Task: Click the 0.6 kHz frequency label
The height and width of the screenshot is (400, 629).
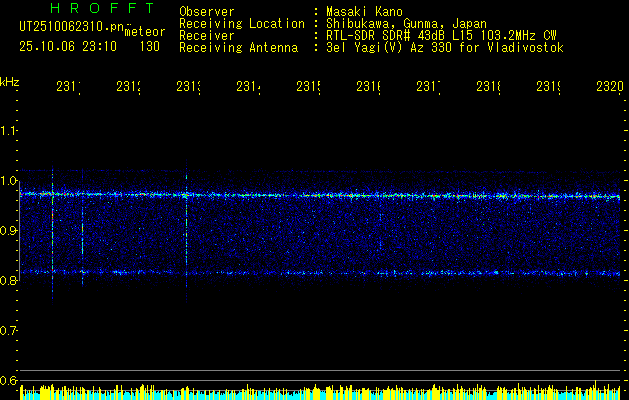Action: 8,380
